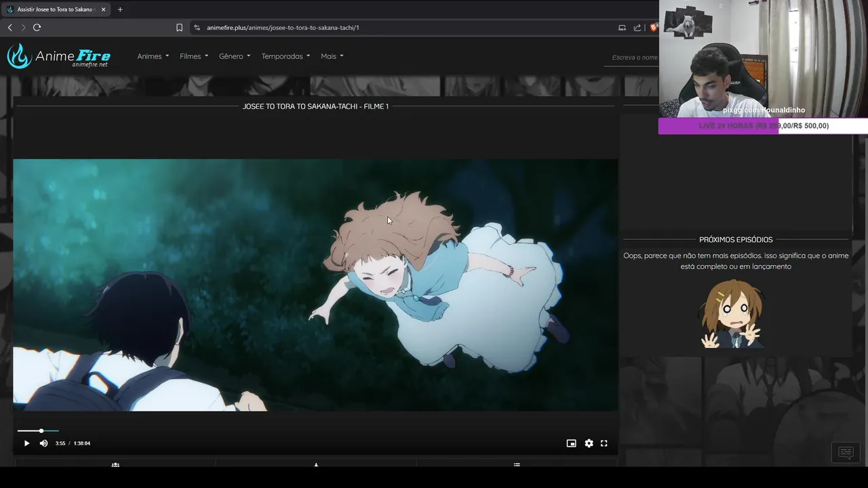Screen dimensions: 868x488
Task: Click the address bar URL
Action: [x=283, y=28]
